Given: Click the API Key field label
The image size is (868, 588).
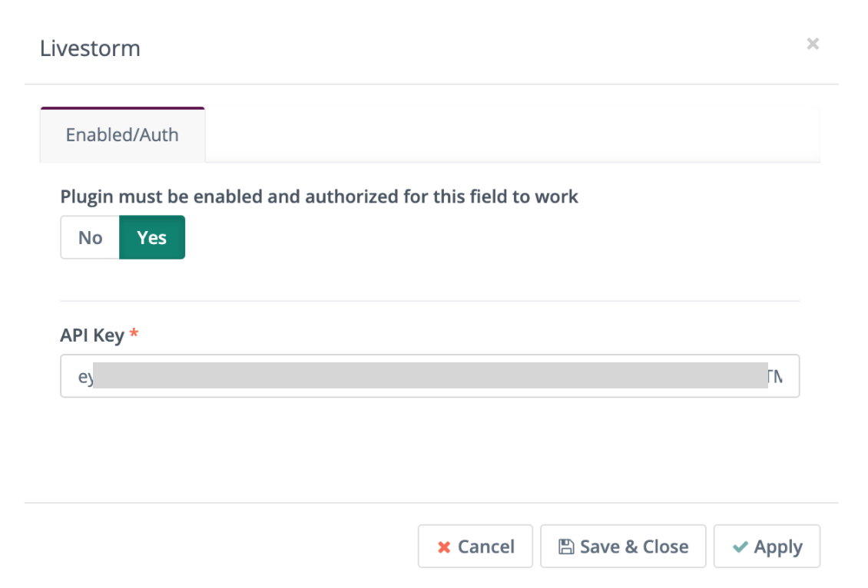Looking at the screenshot, I should click(92, 335).
